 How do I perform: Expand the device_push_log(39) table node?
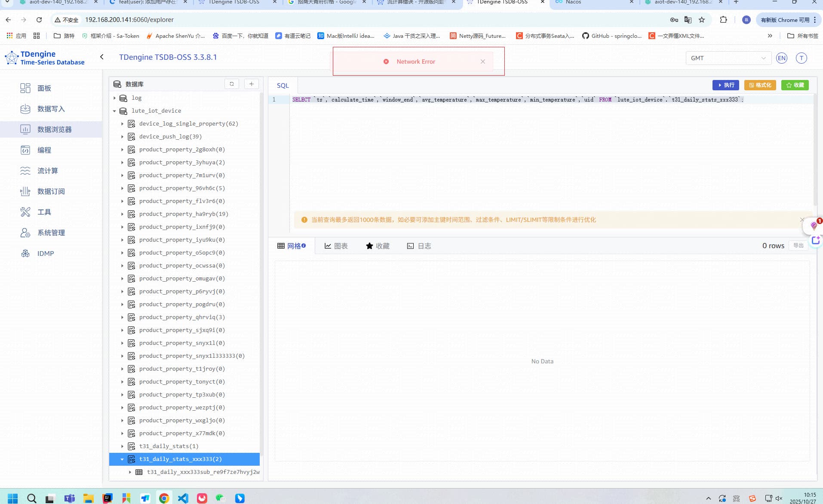(x=122, y=137)
